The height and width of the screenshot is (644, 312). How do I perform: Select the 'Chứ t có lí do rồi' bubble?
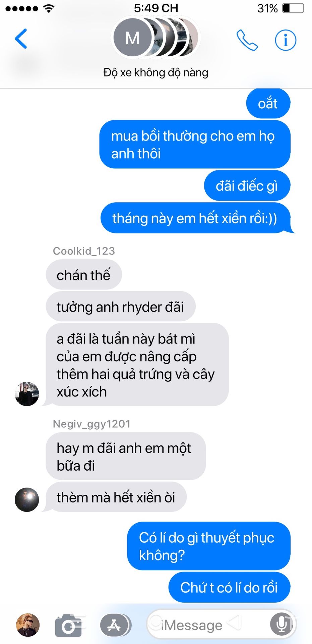click(229, 587)
